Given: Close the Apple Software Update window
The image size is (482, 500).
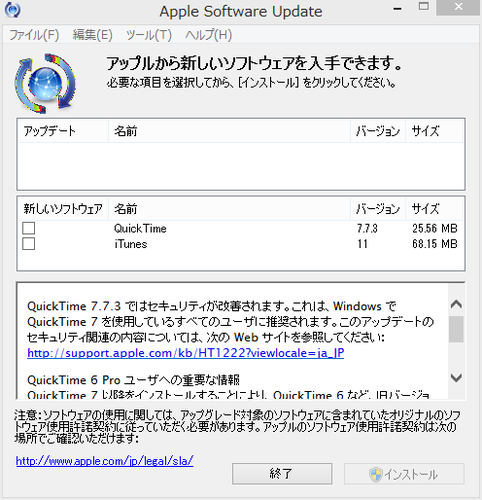Looking at the screenshot, I should coord(458,7).
